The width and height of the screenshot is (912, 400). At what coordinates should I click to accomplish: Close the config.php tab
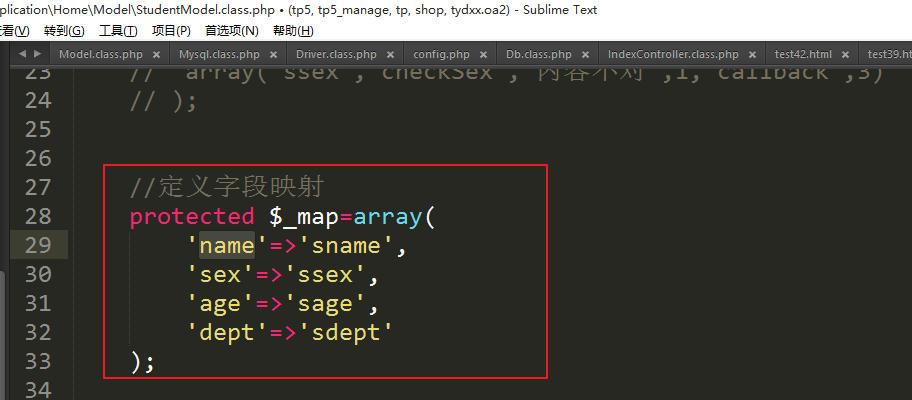(x=483, y=55)
